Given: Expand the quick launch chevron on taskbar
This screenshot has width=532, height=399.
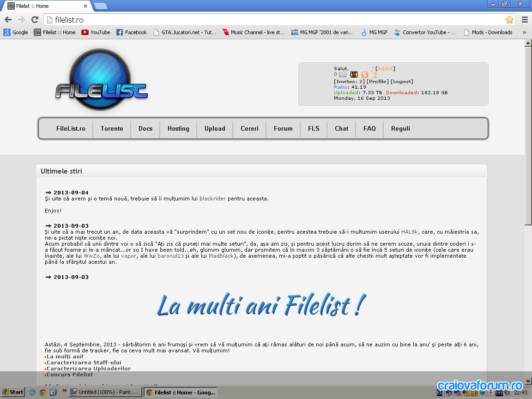Looking at the screenshot, I should [64, 391].
